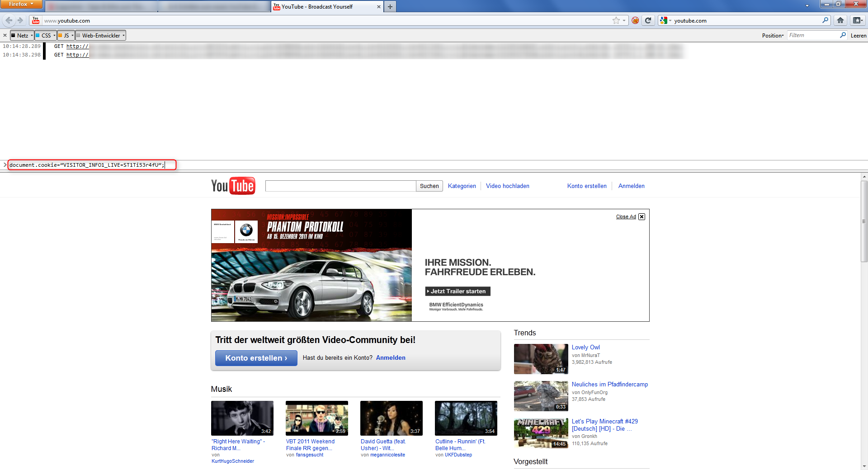Open the bookmarks menu star button

point(857,20)
